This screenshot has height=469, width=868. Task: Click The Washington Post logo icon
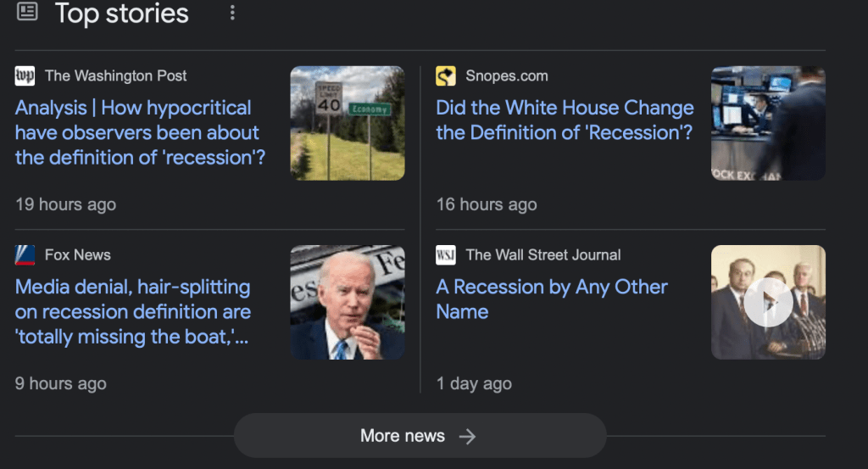pos(25,75)
